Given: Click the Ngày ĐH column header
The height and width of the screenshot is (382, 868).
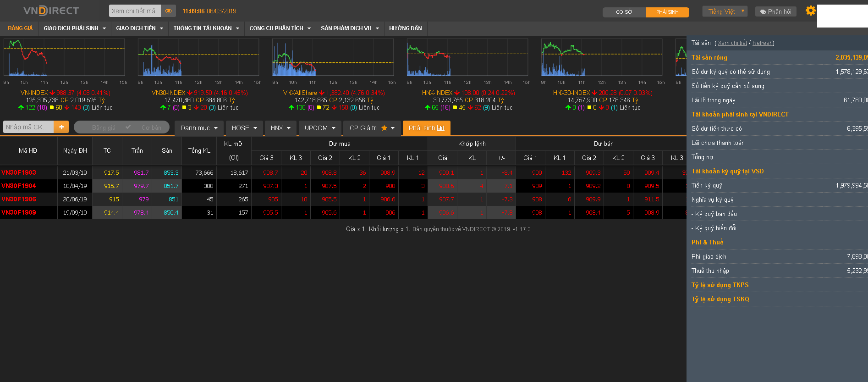Looking at the screenshot, I should (75, 150).
